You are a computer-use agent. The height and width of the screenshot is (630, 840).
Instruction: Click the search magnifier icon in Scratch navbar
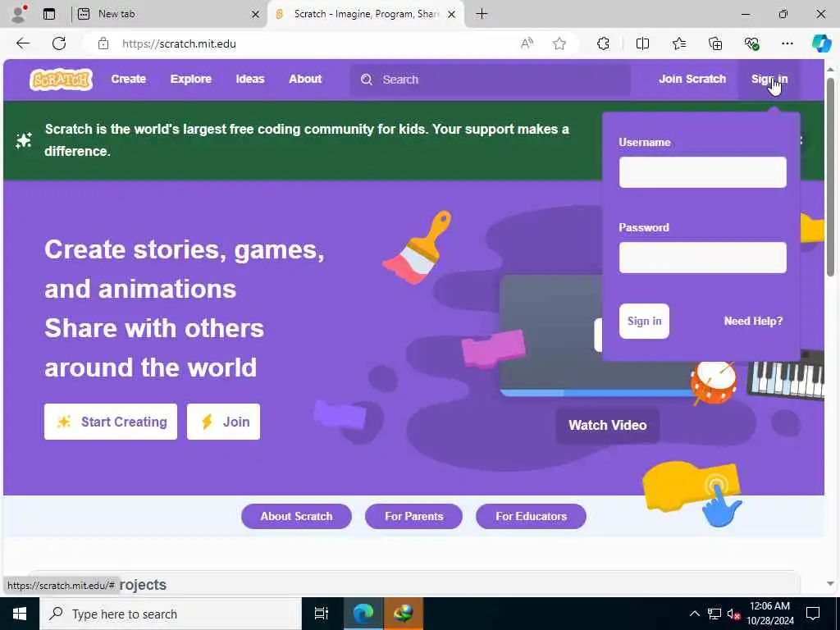(367, 80)
